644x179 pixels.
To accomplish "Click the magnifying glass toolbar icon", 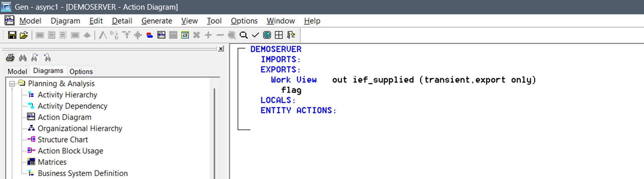I will [x=244, y=35].
